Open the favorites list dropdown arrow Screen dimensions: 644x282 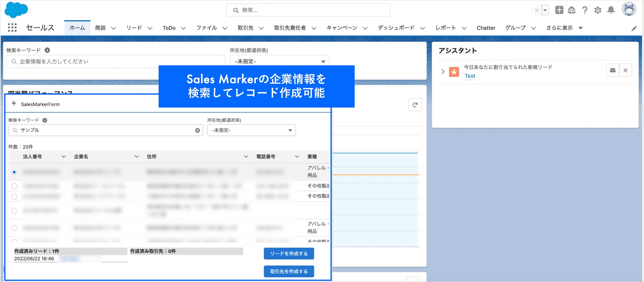click(x=545, y=10)
